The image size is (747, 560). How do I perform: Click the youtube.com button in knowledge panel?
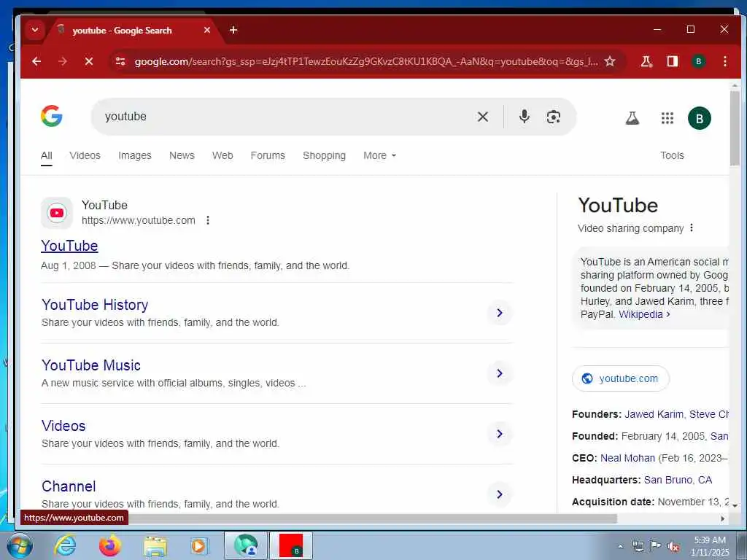[x=621, y=378]
